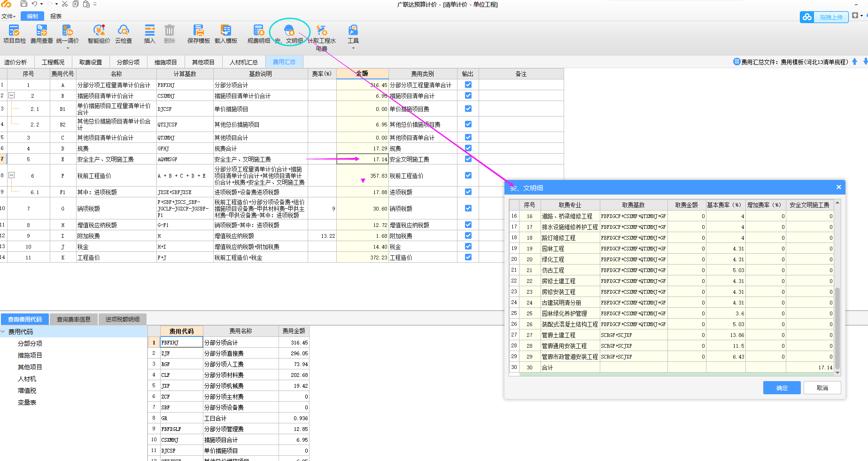This screenshot has width=868, height=461.
Task: Toggle output checkbox for 安全文明施工费 row
Action: 468,159
